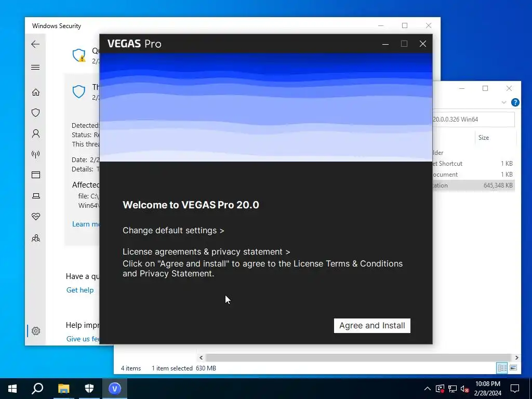
Task: Click File Explorer search field
Action: pos(473,119)
